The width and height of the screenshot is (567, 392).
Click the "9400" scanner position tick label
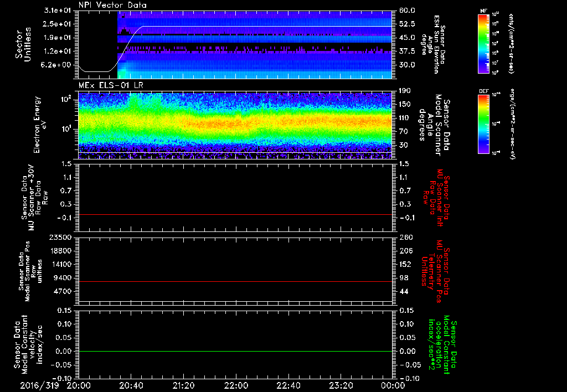(x=63, y=278)
